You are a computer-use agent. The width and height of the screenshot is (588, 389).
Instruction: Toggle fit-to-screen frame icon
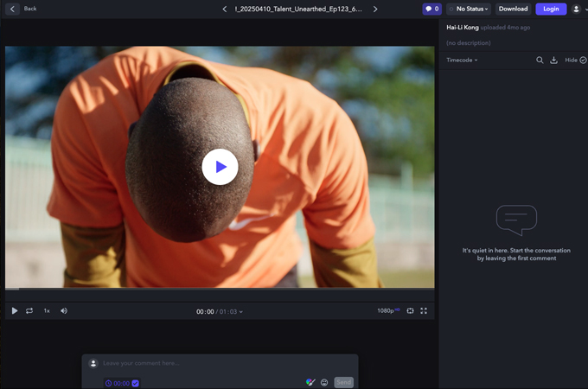410,310
